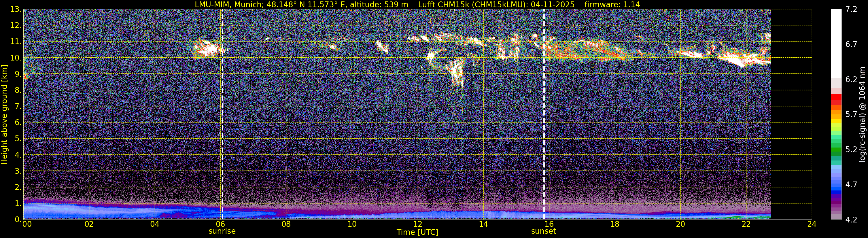This screenshot has height=238, width=868.
Task: Click the "firmware: 1.14" text
Action: tap(612, 4)
